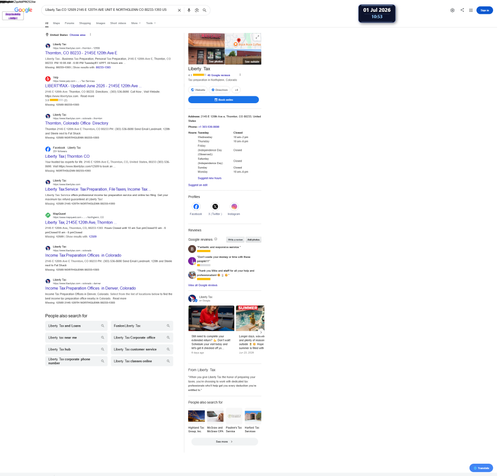
Task: Open the See outside street view thumbnail
Action: point(243,56)
